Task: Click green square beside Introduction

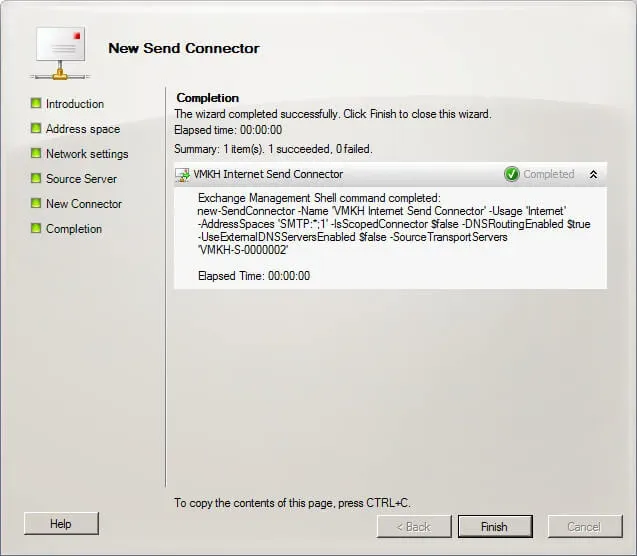Action: coord(36,103)
